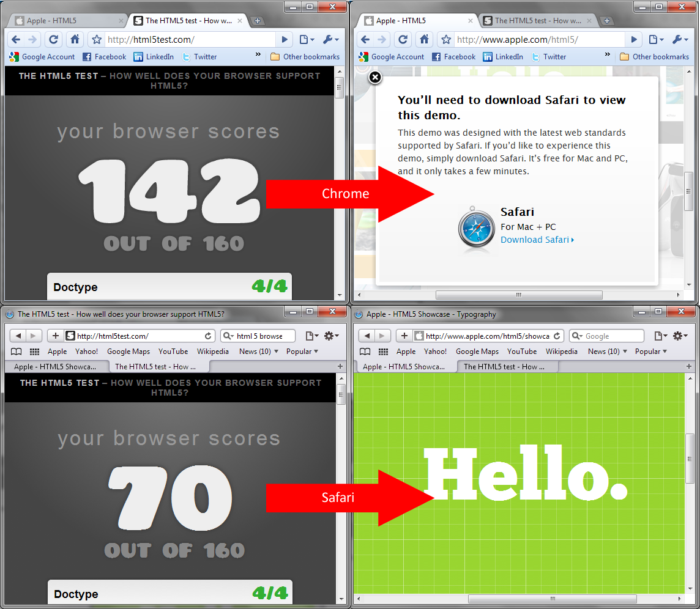Click vertical scrollbar thumb in 142-score Chrome window

[x=339, y=87]
